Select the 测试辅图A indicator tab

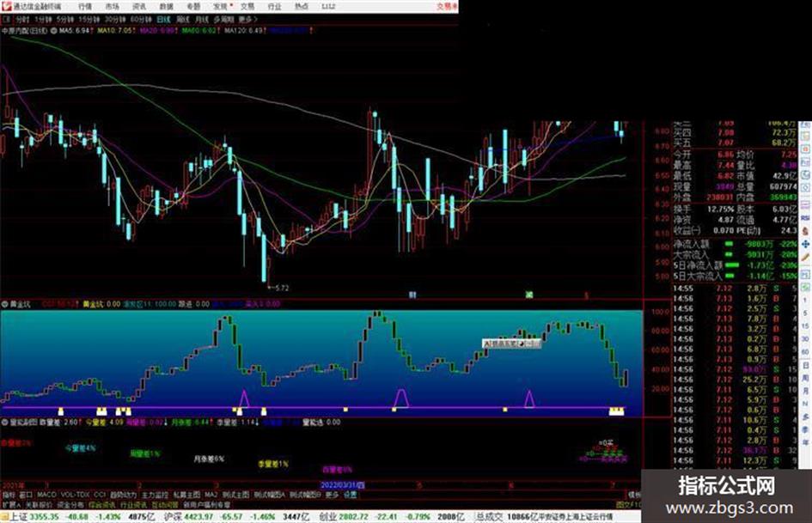point(269,495)
